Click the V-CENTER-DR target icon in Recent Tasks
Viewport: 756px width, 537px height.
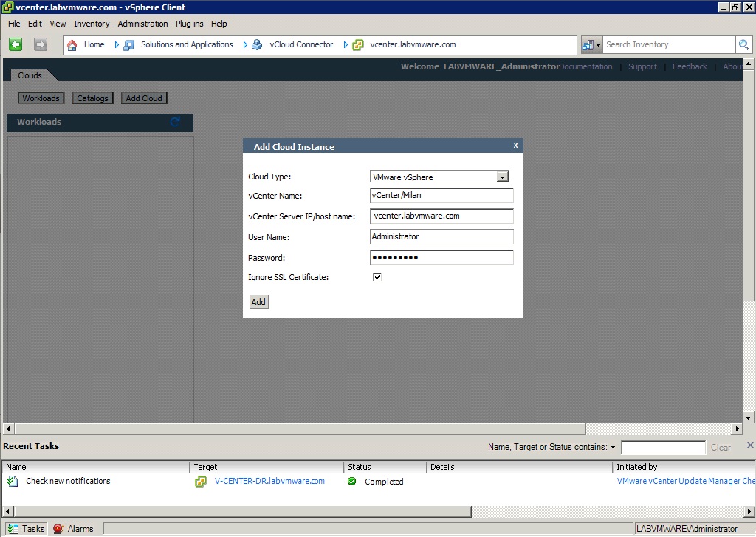(x=201, y=482)
